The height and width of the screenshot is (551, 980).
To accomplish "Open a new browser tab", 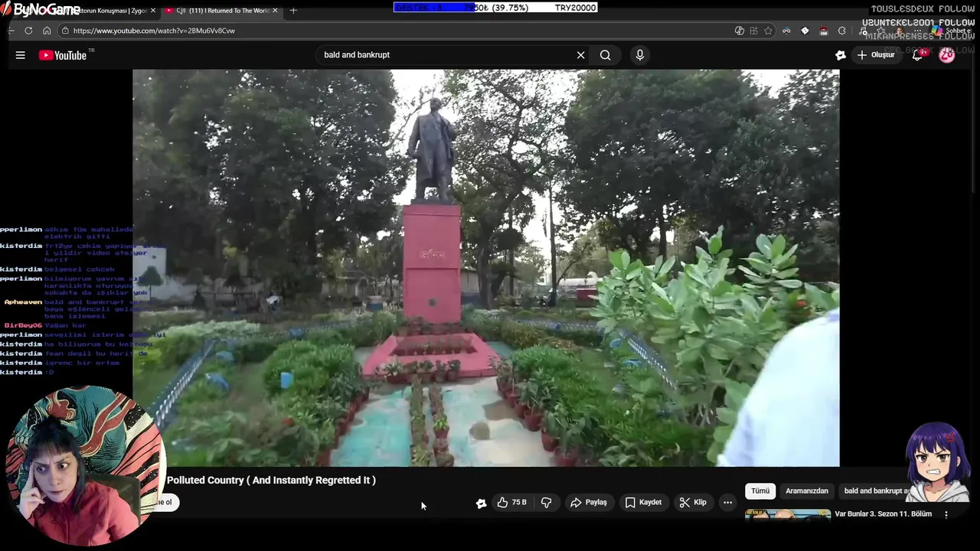I will [x=293, y=11].
